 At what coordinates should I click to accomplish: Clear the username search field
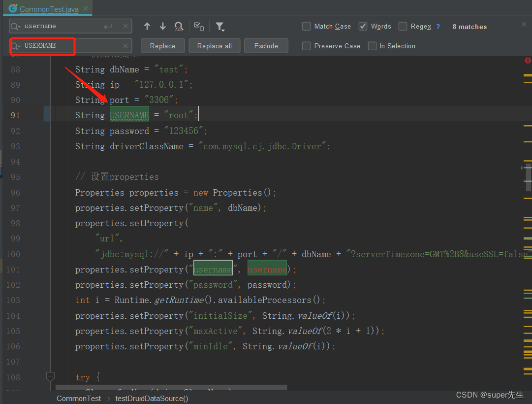125,26
